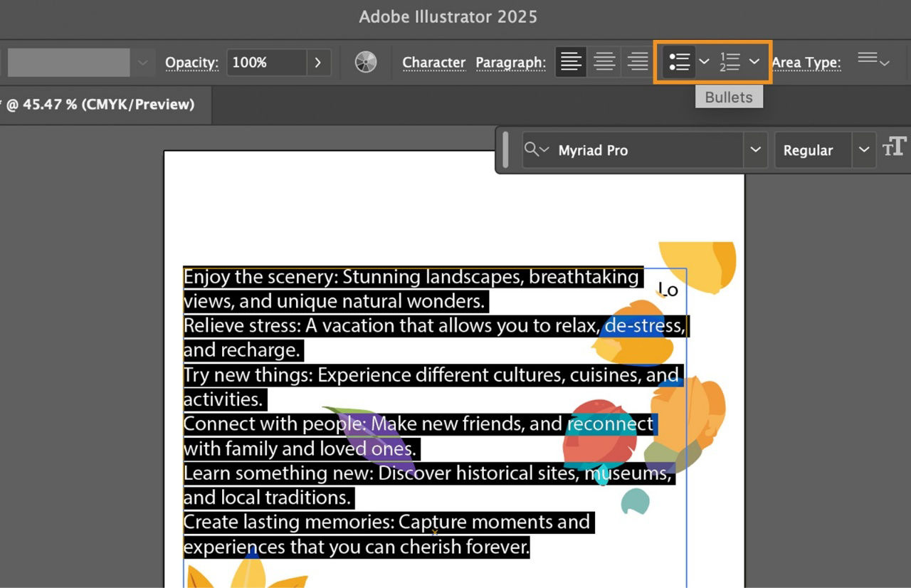Open the Bullets options chevron
This screenshot has height=588, width=911.
pyautogui.click(x=704, y=61)
